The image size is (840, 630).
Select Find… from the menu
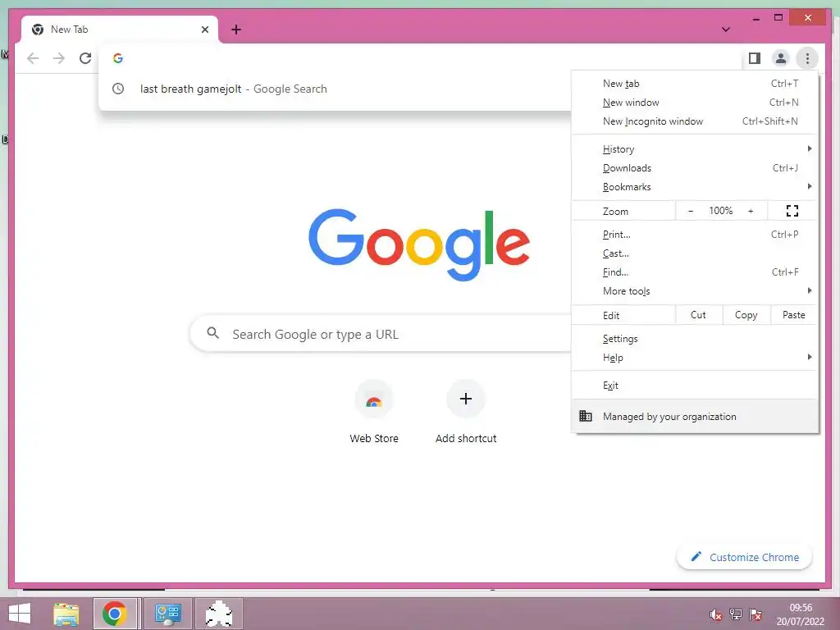coord(695,272)
